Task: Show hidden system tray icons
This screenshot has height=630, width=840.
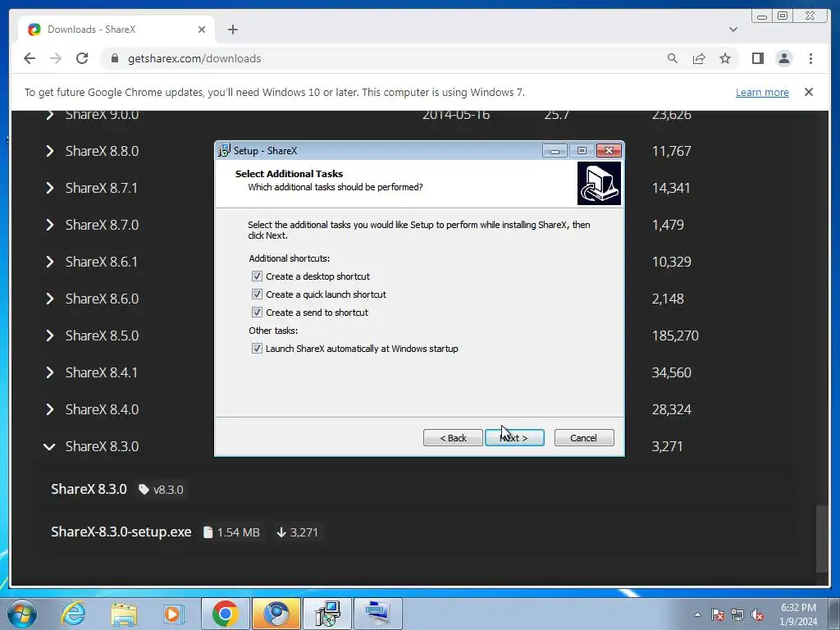Action: pos(697,614)
